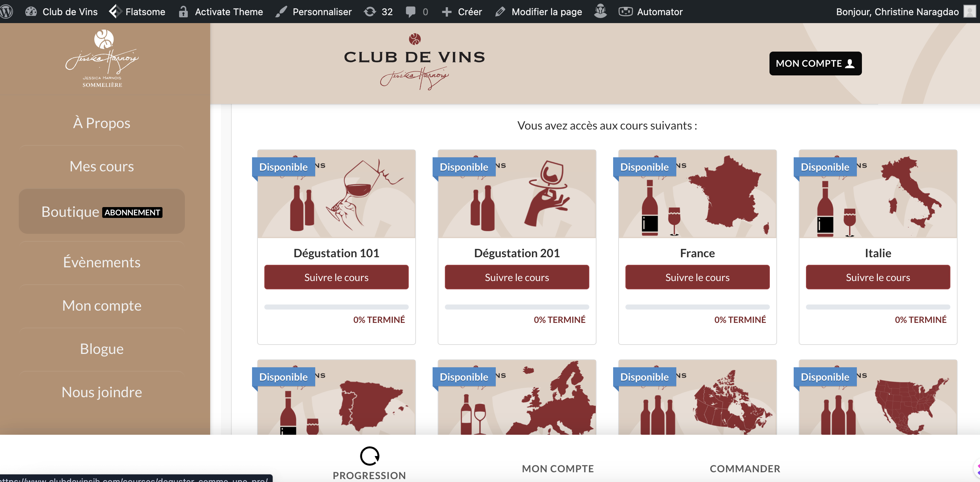Click Suivre le cours for Italie
This screenshot has width=980, height=482.
click(878, 277)
